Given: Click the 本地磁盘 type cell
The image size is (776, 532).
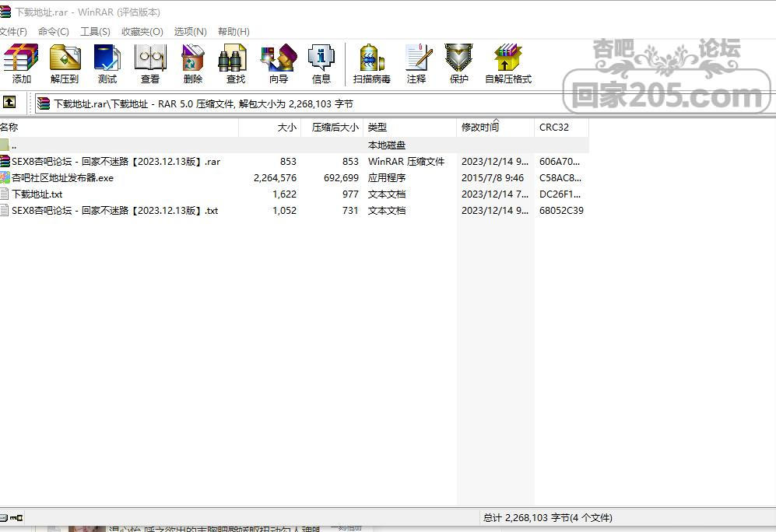Looking at the screenshot, I should [x=387, y=145].
